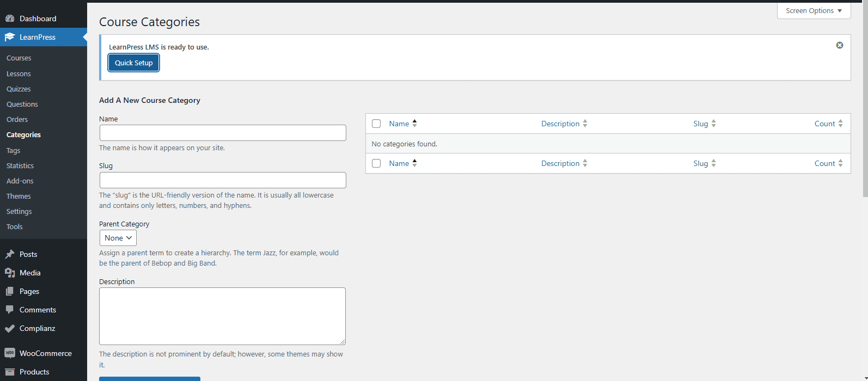Dismiss the LearnPress setup notice

click(x=839, y=45)
